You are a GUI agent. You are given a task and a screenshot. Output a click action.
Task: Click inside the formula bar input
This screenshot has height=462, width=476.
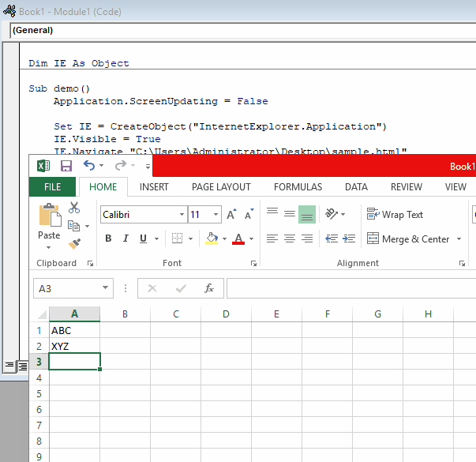[351, 288]
